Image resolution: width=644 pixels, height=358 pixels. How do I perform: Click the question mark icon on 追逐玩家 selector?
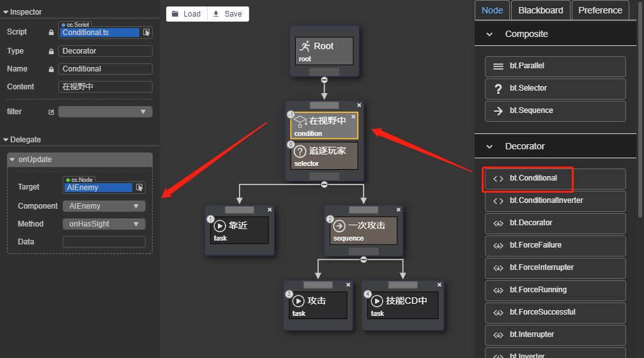(x=300, y=151)
